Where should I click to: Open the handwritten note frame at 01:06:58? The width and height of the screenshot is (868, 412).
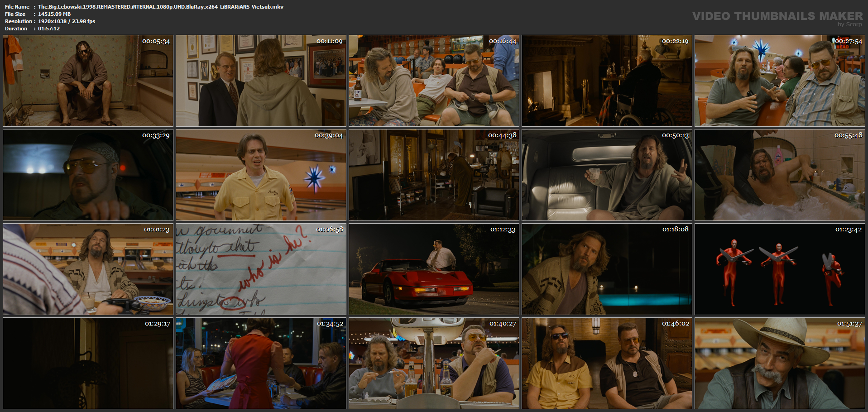pyautogui.click(x=261, y=269)
